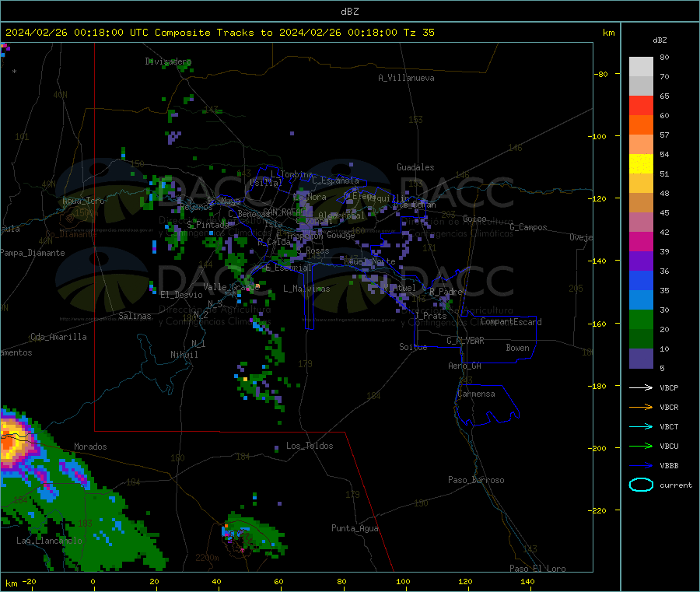Click the Punta_Agua map label
700x592 pixels.
pos(355,528)
